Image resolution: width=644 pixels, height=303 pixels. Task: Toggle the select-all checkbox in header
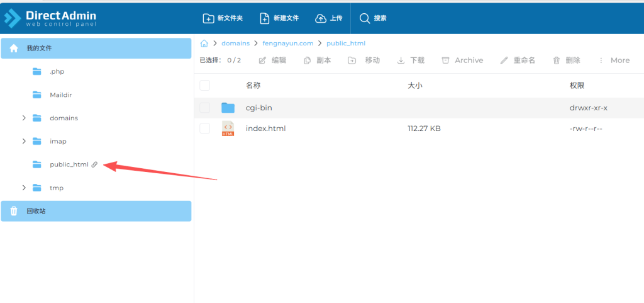(x=204, y=85)
